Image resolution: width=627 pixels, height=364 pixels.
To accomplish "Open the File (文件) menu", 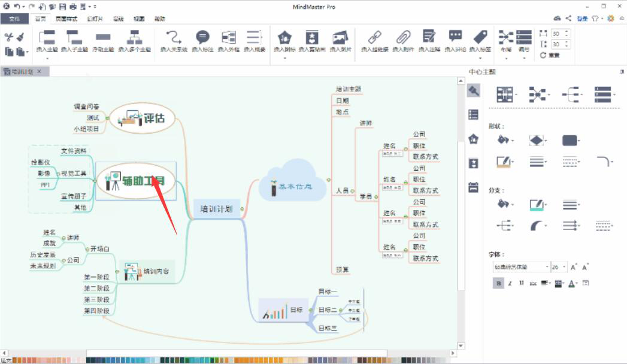I will pyautogui.click(x=14, y=19).
